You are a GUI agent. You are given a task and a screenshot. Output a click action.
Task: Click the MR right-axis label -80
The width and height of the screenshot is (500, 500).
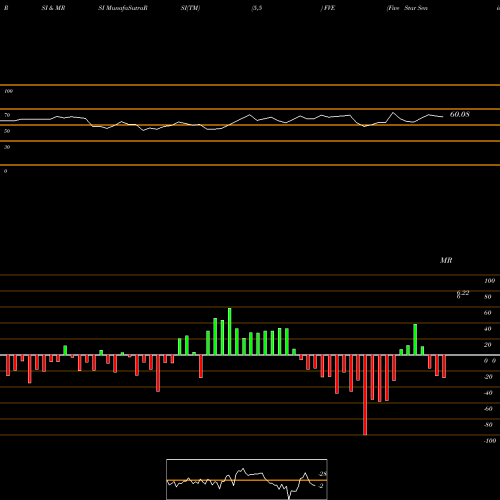(488, 425)
